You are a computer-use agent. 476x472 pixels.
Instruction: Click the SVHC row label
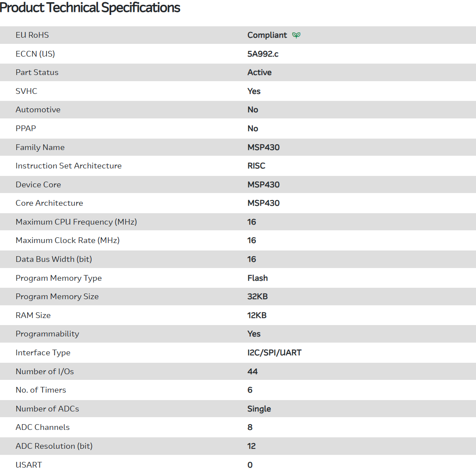click(x=26, y=91)
